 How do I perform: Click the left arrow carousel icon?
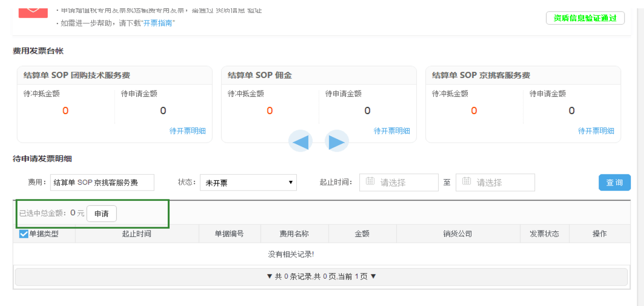point(300,141)
